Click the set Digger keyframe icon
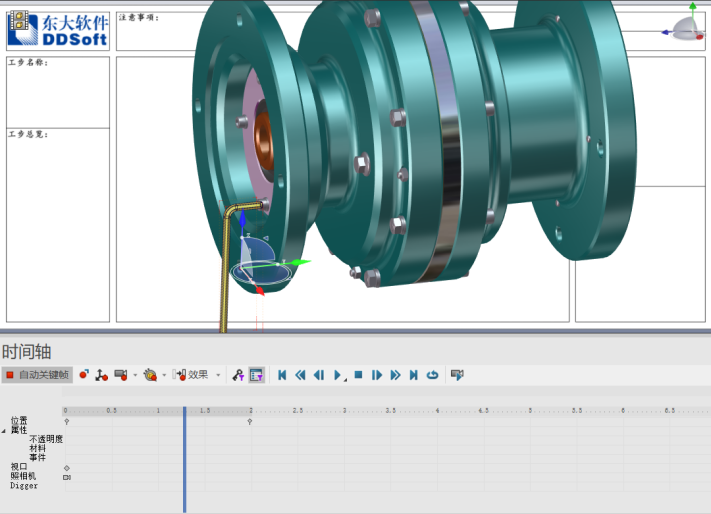 [x=150, y=375]
